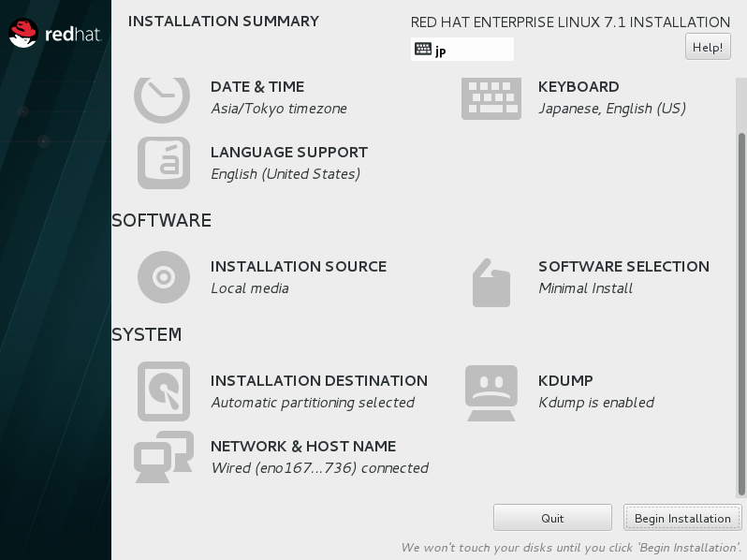Open the Kdump sad computer icon
Viewport: 747px width, 560px height.
point(491,393)
